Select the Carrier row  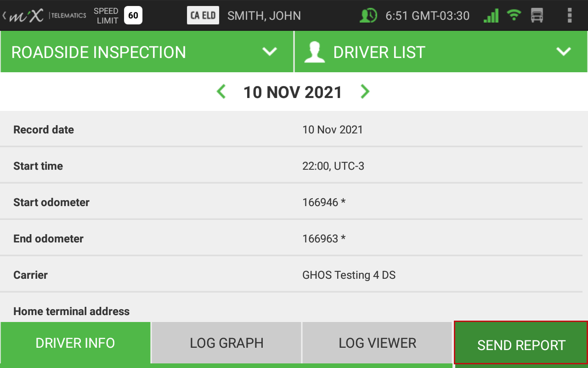(291, 275)
